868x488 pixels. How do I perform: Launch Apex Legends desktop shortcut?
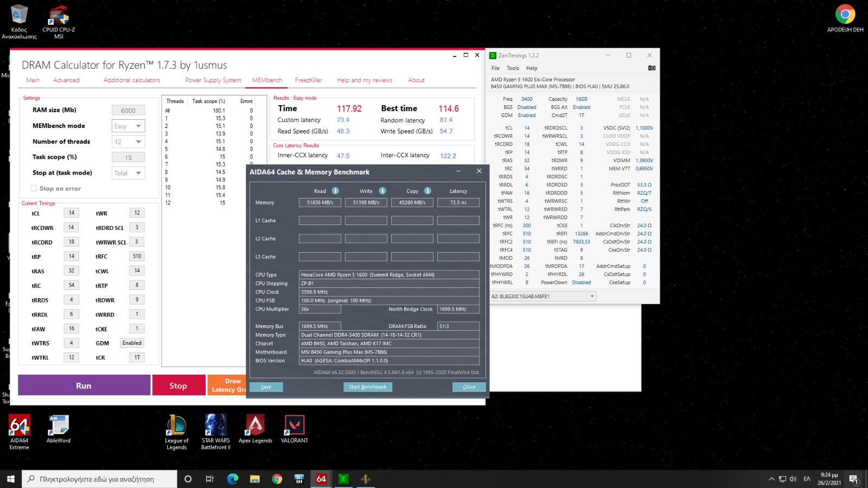pos(256,429)
